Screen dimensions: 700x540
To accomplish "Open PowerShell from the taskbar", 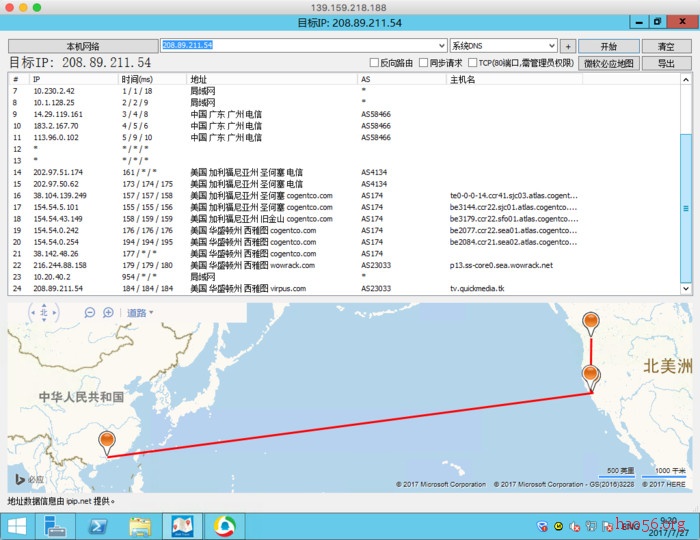I will tap(95, 525).
